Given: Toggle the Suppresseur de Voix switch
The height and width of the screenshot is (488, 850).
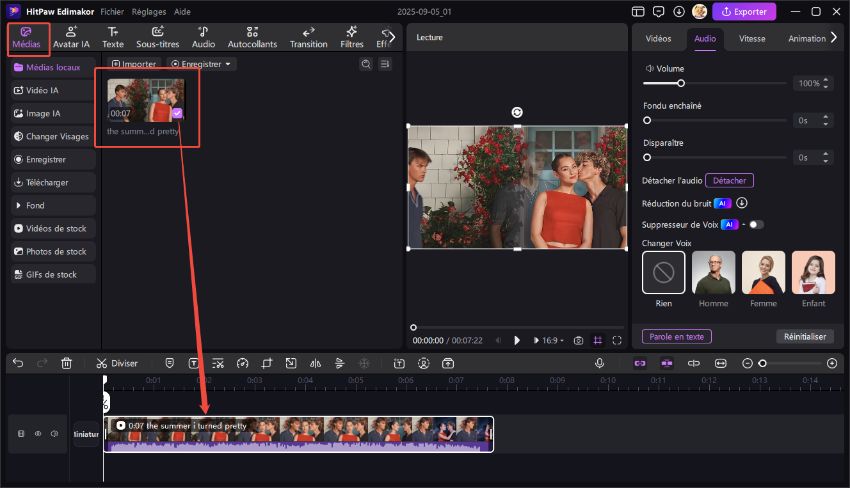Looking at the screenshot, I should [756, 224].
